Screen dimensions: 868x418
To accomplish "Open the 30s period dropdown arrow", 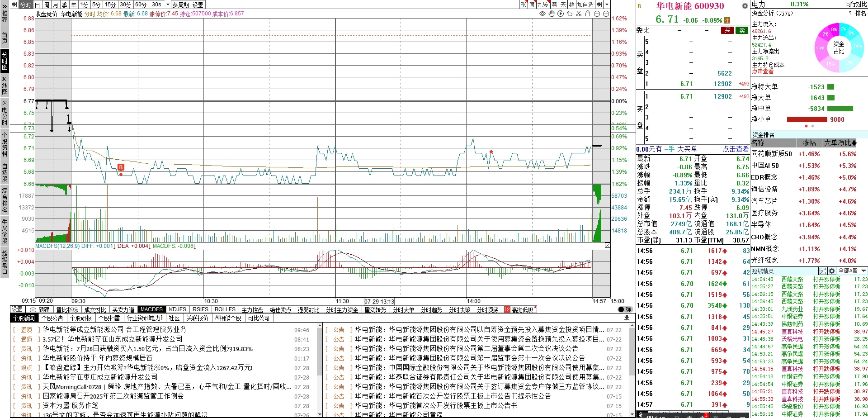I will pos(168,5).
